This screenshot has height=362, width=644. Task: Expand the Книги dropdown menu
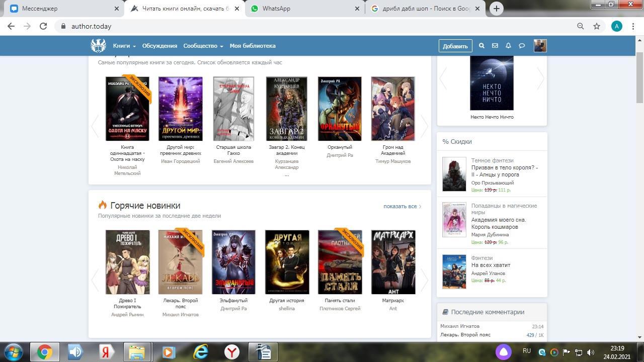coord(124,46)
